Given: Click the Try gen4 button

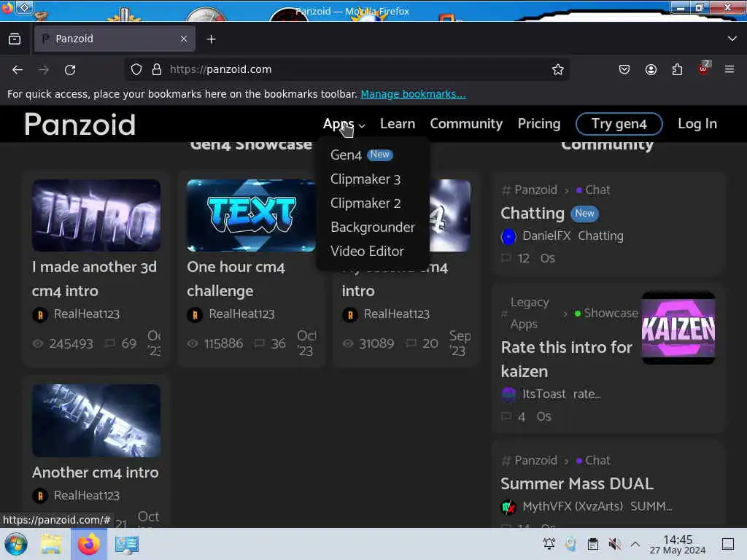Looking at the screenshot, I should [x=619, y=124].
